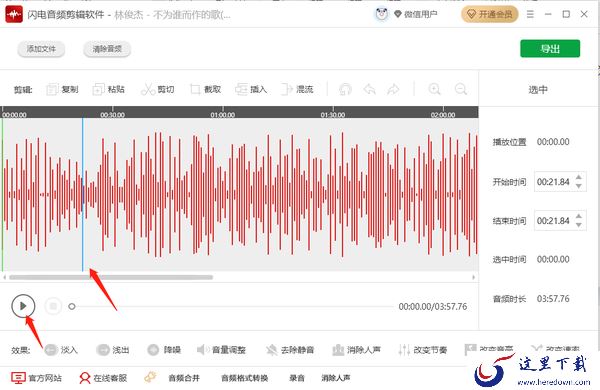
Task: Click the play position (播放位置) value 00:00.00
Action: (x=553, y=142)
